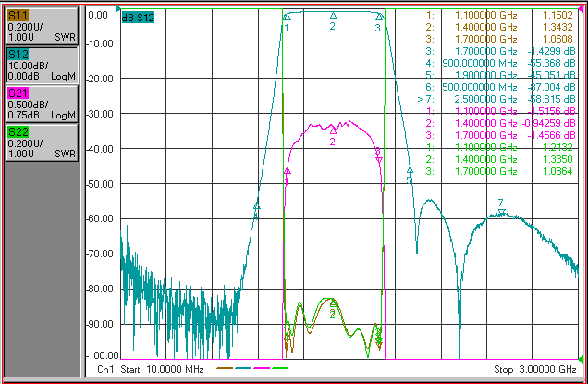
Task: Select the S21 trace button
Action: (42, 104)
